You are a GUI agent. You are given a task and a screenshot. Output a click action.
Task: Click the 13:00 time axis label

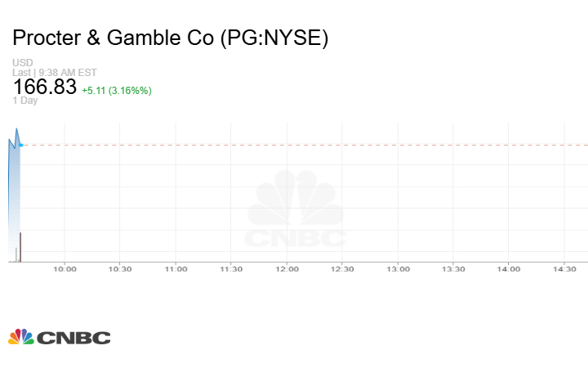398,269
